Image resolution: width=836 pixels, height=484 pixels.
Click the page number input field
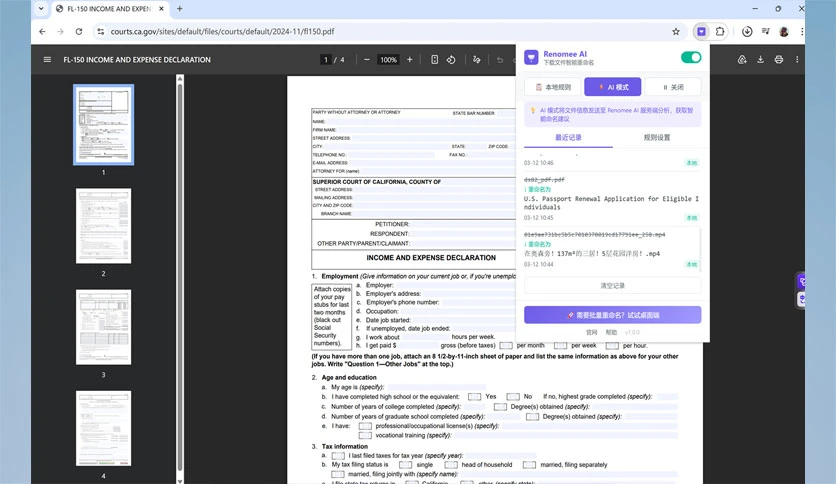pos(326,60)
